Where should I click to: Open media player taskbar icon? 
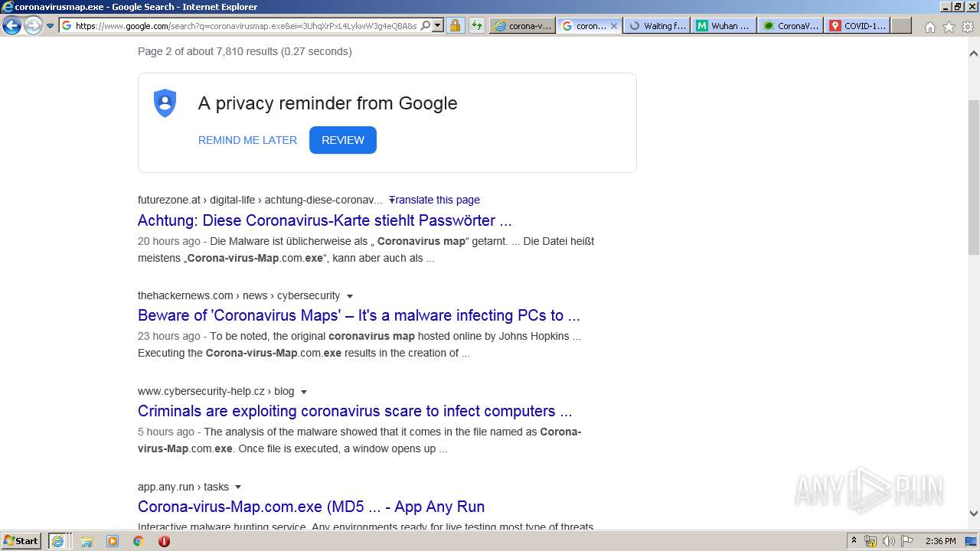(x=113, y=541)
